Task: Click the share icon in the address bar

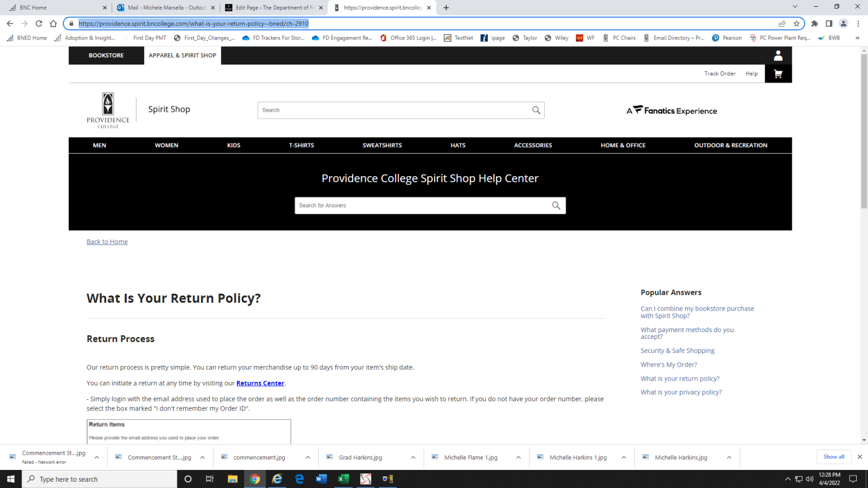Action: [x=782, y=23]
